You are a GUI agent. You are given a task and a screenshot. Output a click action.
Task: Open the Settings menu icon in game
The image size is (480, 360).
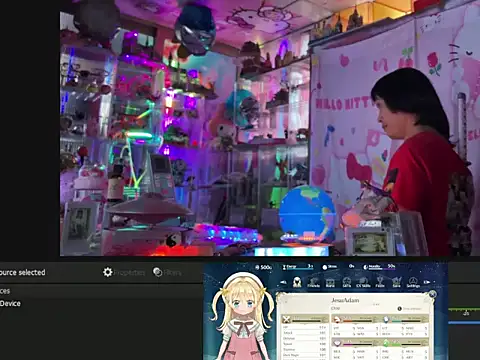[413, 282]
